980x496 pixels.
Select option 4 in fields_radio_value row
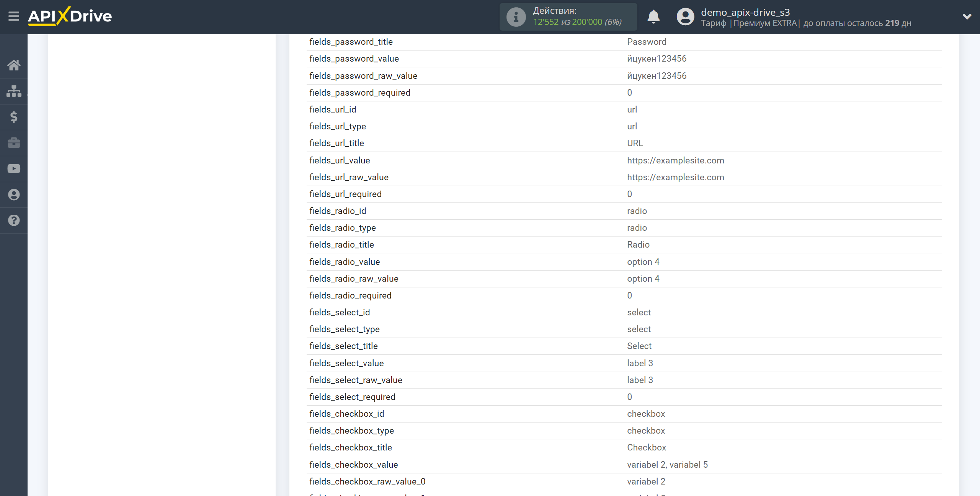click(643, 262)
